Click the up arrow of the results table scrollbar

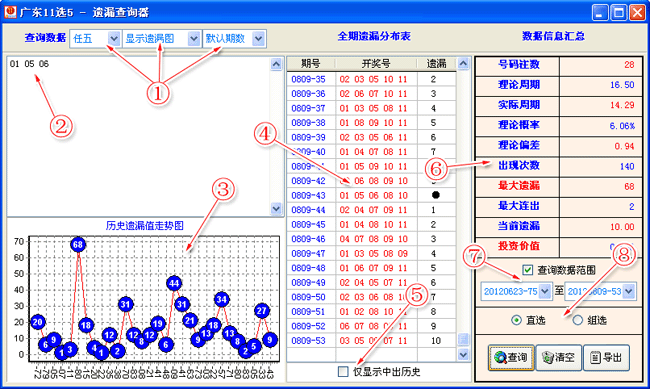pos(463,63)
